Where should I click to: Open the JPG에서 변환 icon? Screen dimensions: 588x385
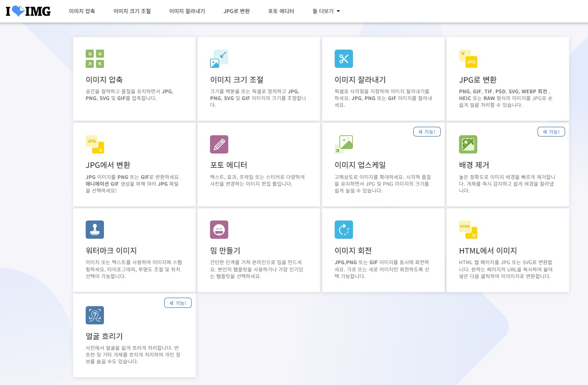coord(95,144)
